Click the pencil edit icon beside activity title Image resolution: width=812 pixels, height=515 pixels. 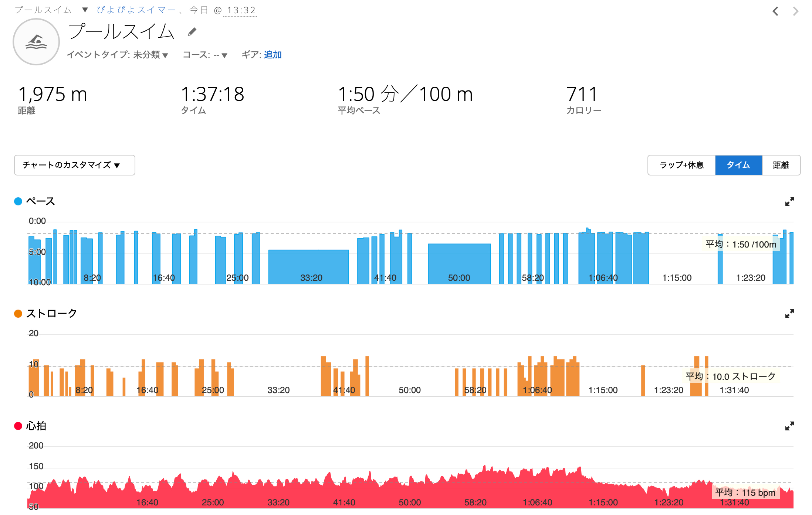click(x=192, y=32)
